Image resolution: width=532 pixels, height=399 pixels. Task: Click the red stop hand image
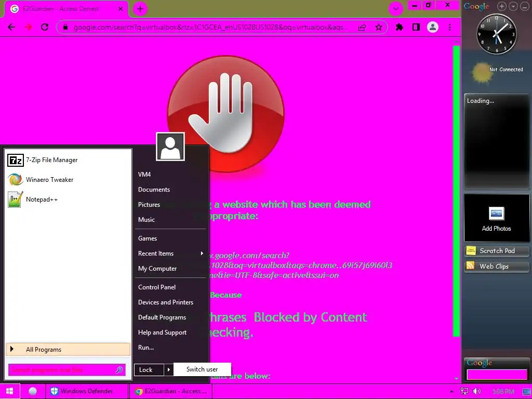click(x=225, y=114)
